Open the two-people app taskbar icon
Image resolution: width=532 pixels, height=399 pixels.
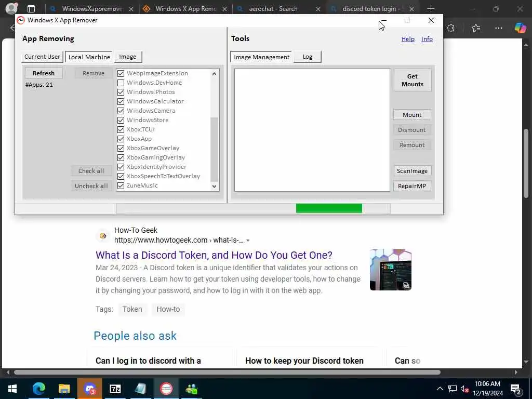coord(192,389)
